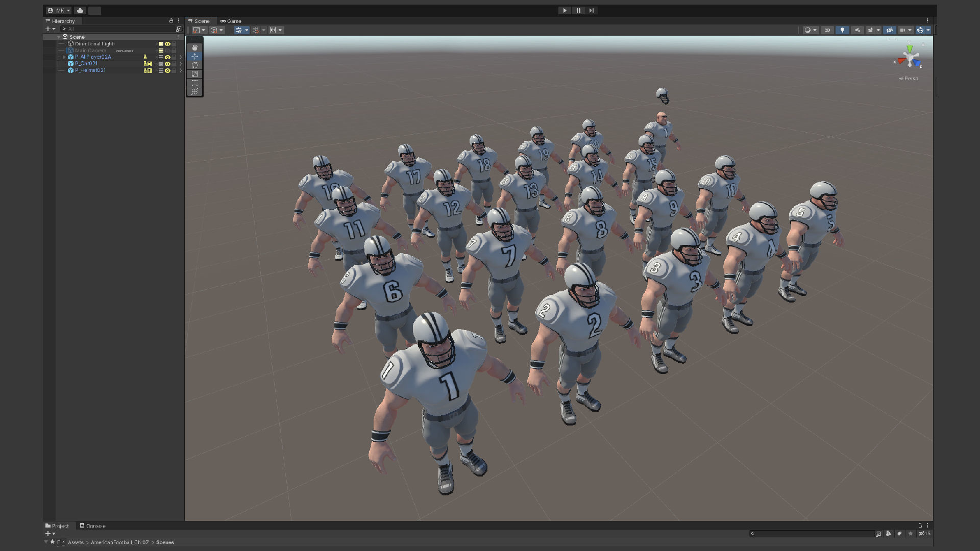This screenshot has width=980, height=551.
Task: Open the Console tab
Action: point(93,525)
